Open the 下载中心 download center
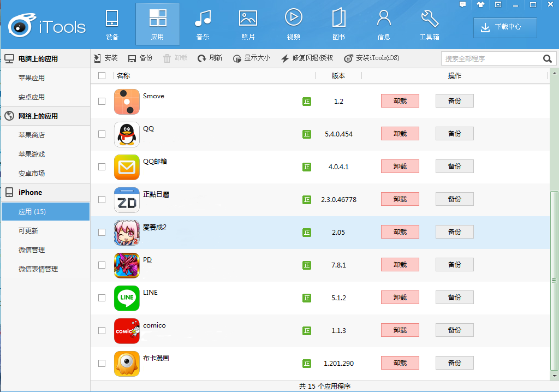Image resolution: width=559 pixels, height=392 pixels. point(505,27)
